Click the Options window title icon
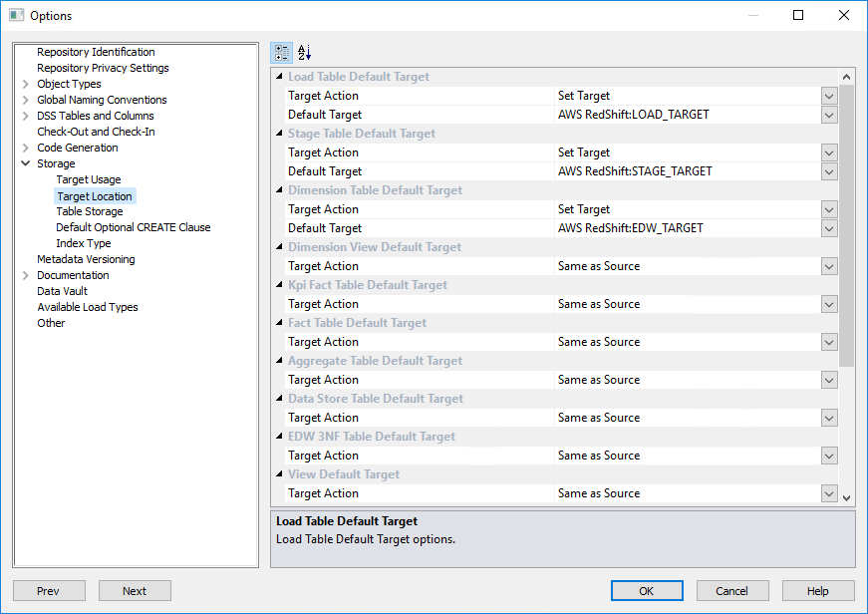The height and width of the screenshot is (614, 868). (16, 15)
